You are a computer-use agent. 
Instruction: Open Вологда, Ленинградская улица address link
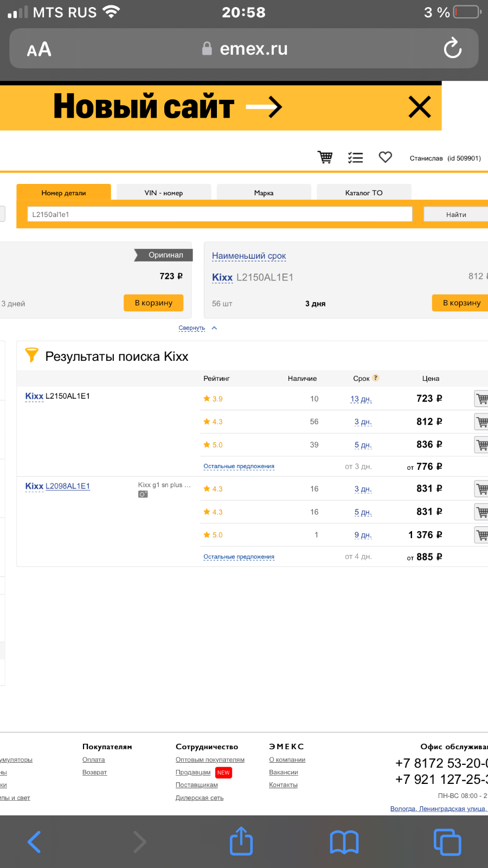coord(439,808)
